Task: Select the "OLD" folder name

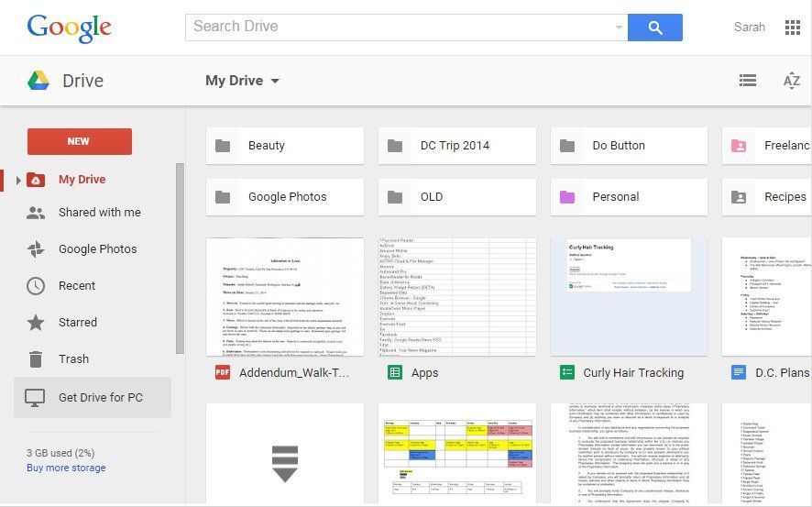Action: 432,197
